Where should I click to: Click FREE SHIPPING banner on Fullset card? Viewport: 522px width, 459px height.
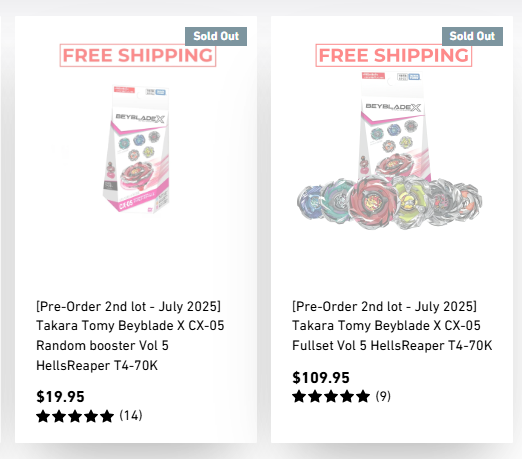point(394,55)
